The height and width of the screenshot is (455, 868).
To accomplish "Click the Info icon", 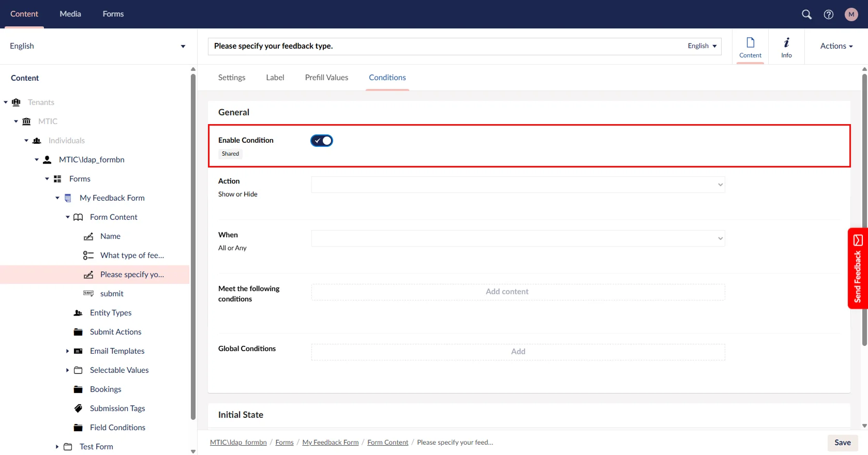I will 786,47.
